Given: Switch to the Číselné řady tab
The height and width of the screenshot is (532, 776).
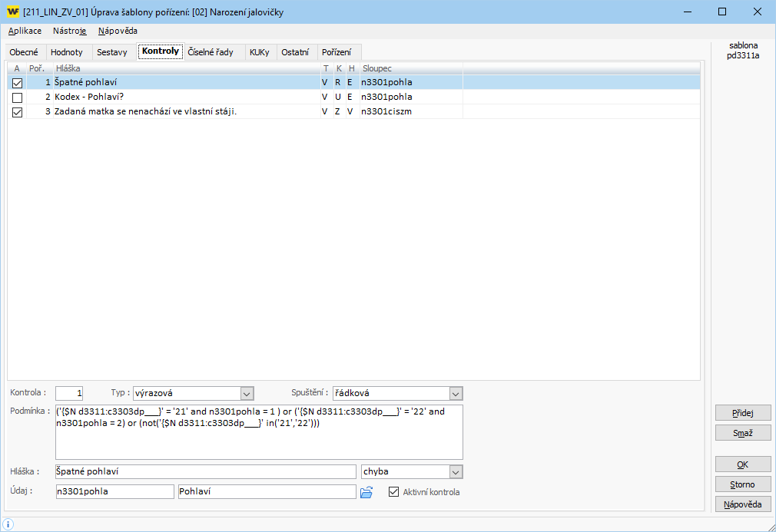Looking at the screenshot, I should pos(211,52).
